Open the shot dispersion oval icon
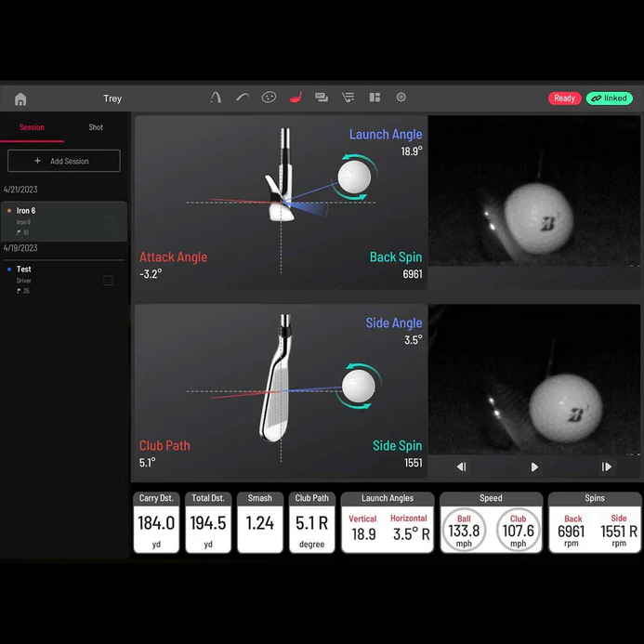 pos(269,98)
